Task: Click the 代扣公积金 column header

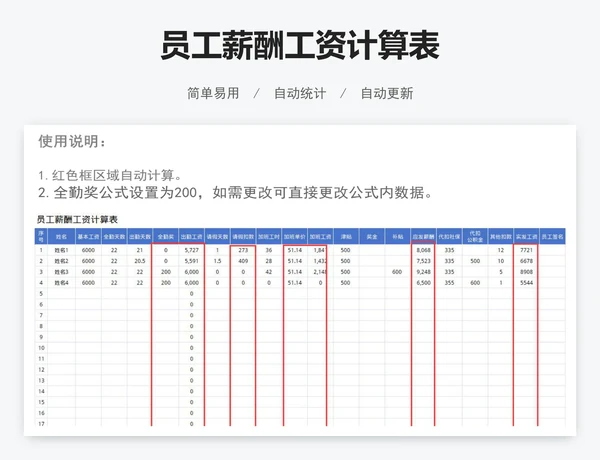Action: [x=475, y=237]
